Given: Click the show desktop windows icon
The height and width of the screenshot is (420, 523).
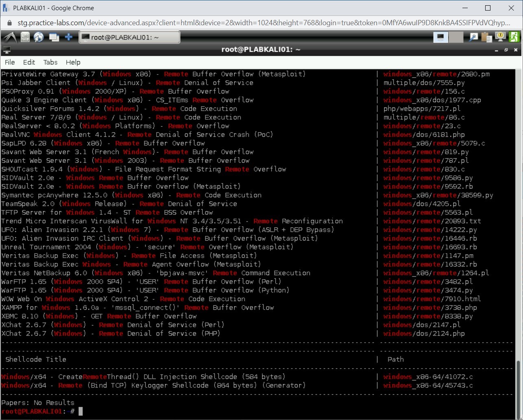Looking at the screenshot, I should (x=54, y=37).
